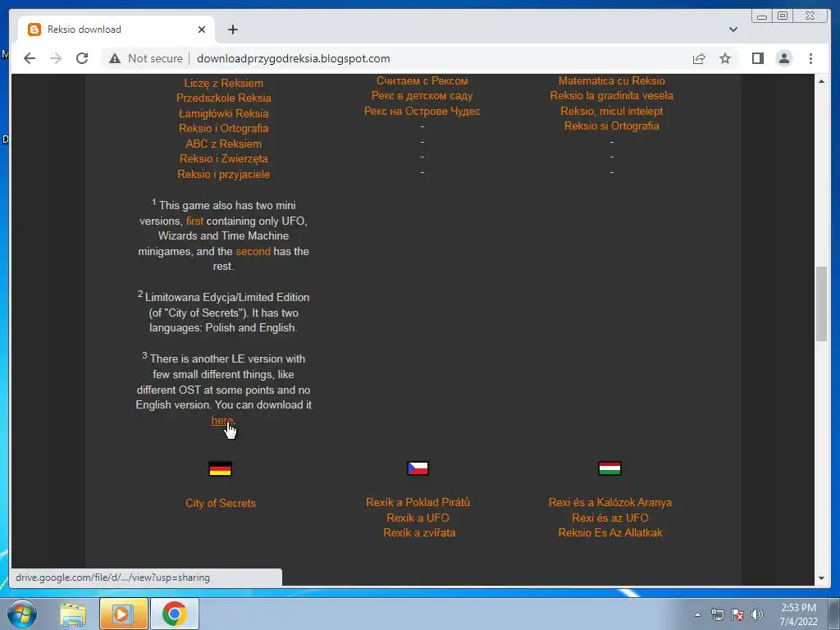Viewport: 840px width, 630px height.
Task: Click the forward navigation arrow
Action: (x=56, y=58)
